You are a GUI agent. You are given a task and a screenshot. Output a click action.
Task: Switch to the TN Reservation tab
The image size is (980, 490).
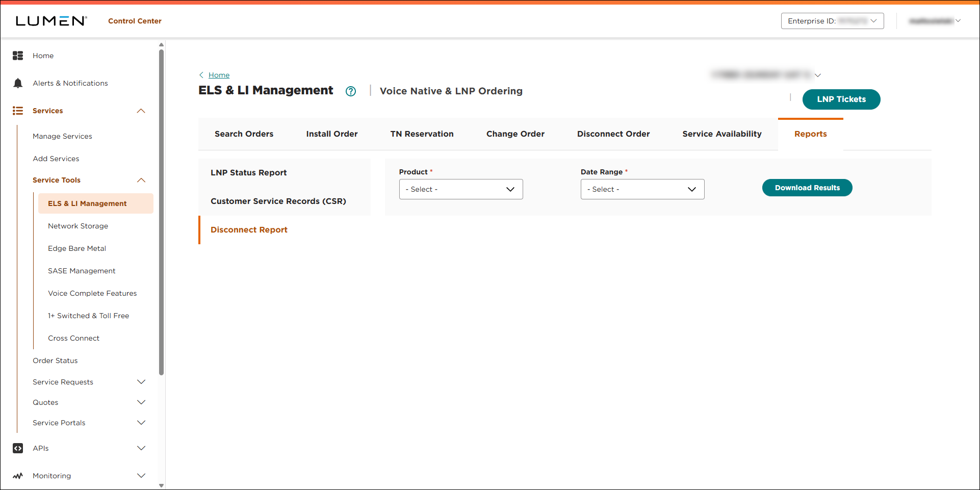422,134
